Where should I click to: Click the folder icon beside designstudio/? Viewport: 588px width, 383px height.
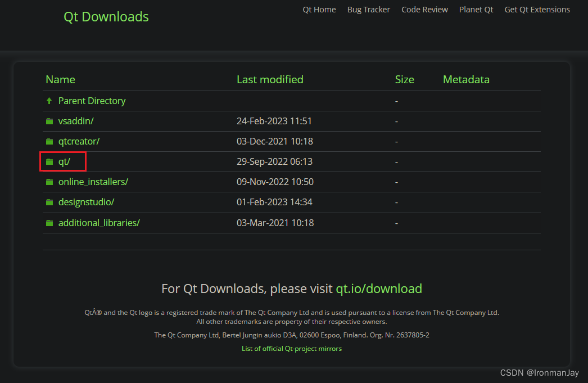pos(49,202)
